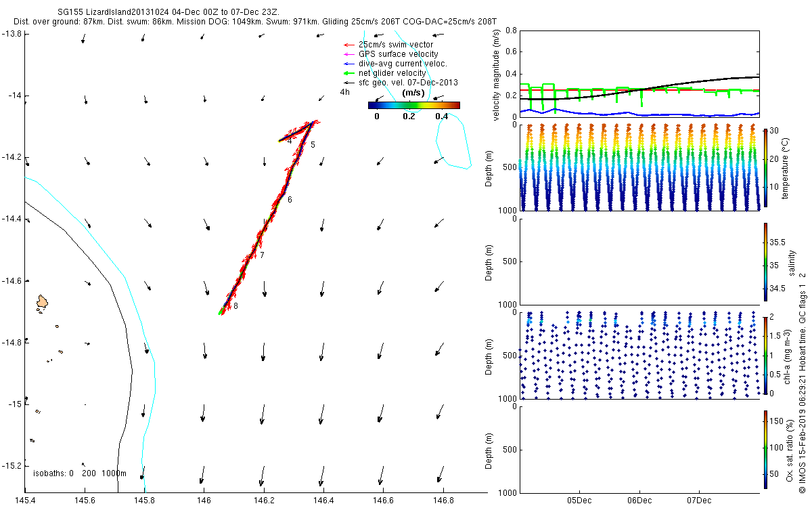This screenshot has height=508, width=812.
Task: Select the Ox. sat. ratio color bar
Action: click(765, 448)
